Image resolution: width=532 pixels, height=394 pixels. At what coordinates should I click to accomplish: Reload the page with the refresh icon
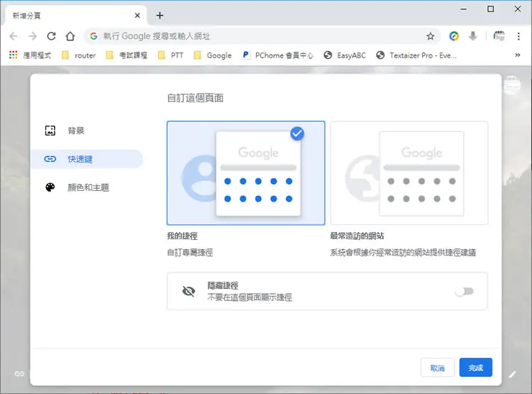51,36
